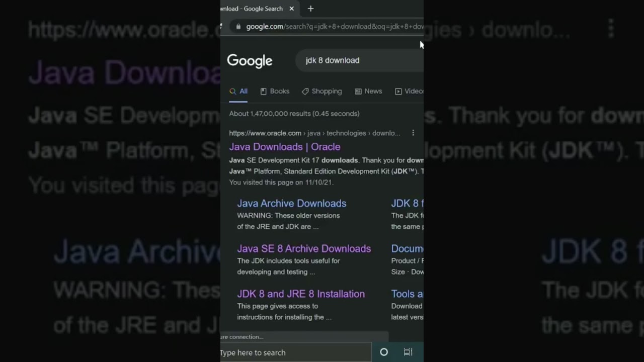Viewport: 644px width, 362px height.
Task: Open 'JDK 8 and JRE 8 Installation' sitelink
Action: pyautogui.click(x=301, y=294)
